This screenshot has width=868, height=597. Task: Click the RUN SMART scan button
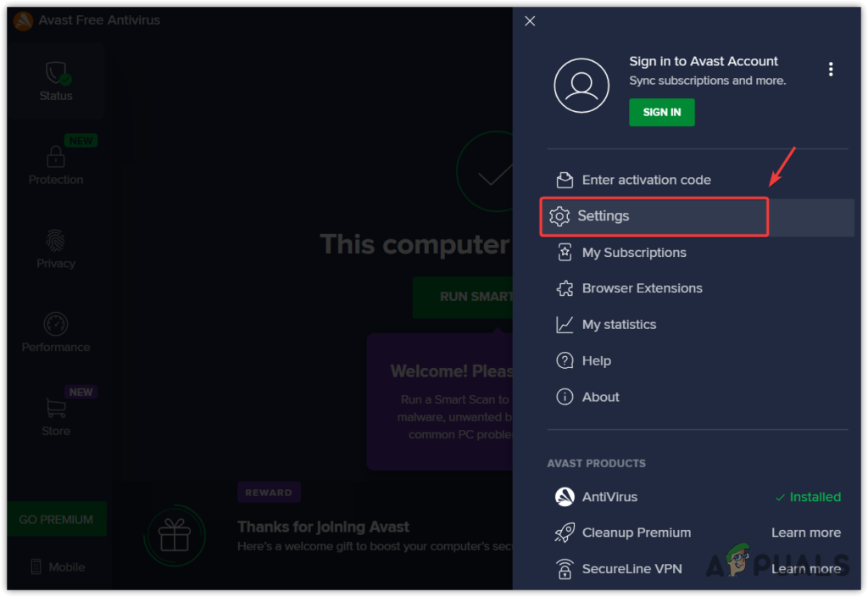(x=463, y=297)
